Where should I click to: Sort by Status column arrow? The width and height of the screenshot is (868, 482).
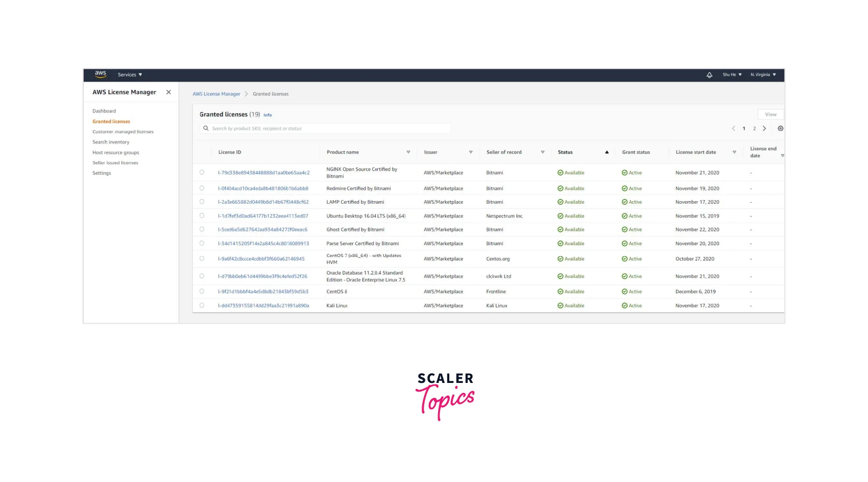(607, 152)
